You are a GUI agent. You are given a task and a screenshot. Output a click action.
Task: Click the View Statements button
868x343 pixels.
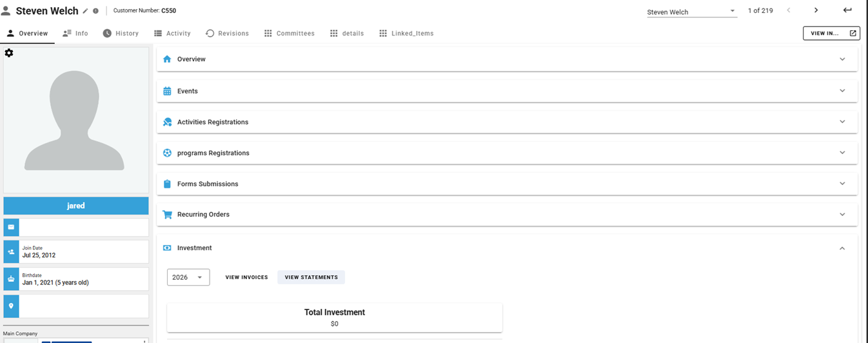point(311,277)
